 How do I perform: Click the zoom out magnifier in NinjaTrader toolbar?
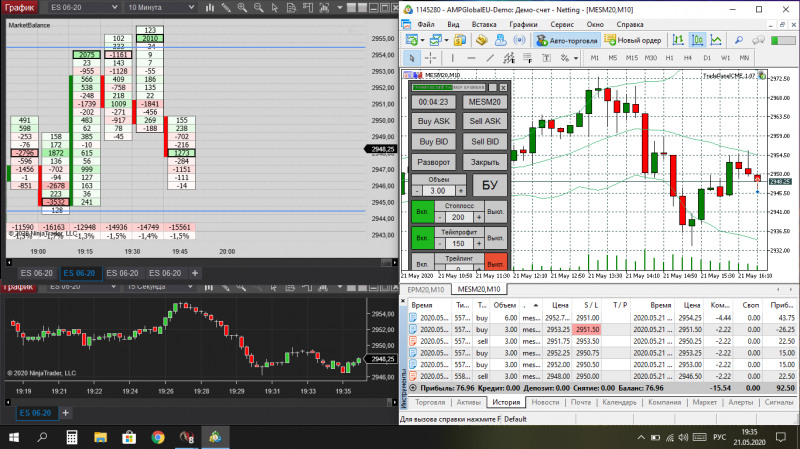[x=259, y=8]
